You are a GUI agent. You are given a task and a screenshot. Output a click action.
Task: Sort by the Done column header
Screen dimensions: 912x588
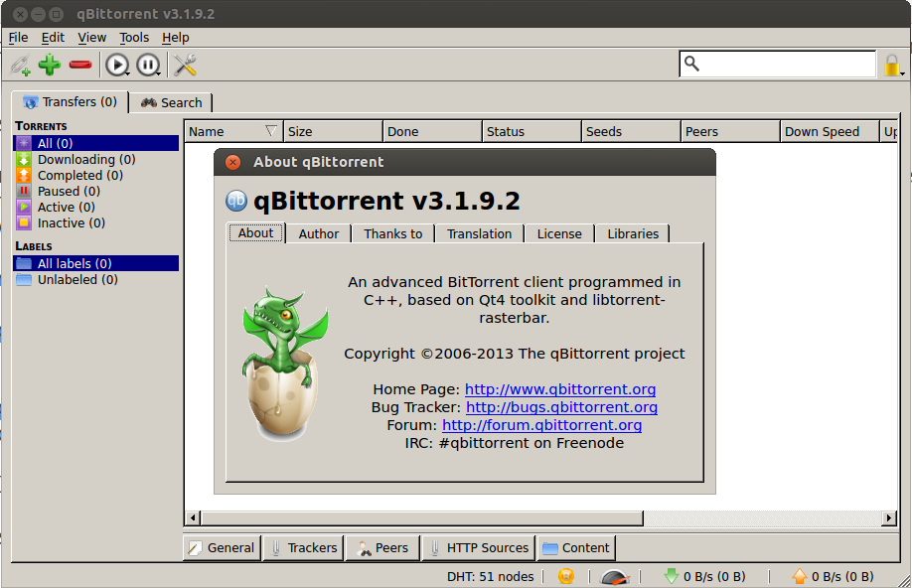pyautogui.click(x=433, y=131)
